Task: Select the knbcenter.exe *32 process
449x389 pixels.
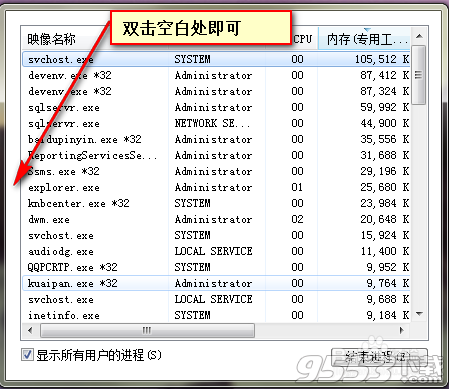Action: point(216,203)
